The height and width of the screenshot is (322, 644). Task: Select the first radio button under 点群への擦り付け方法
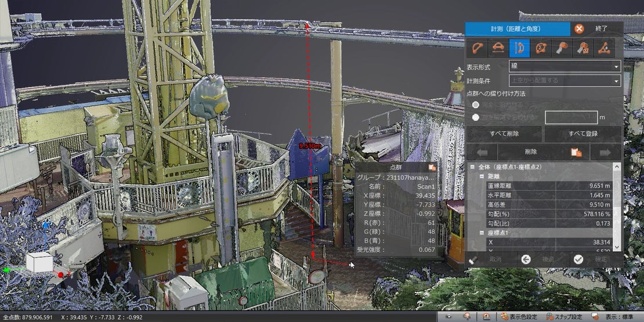coord(476,105)
